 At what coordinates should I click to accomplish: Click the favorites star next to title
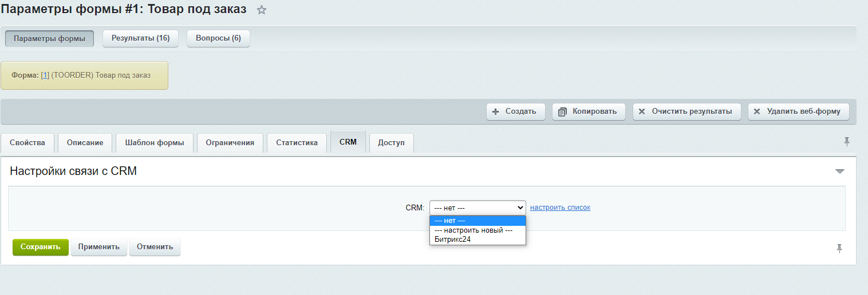coord(262,10)
